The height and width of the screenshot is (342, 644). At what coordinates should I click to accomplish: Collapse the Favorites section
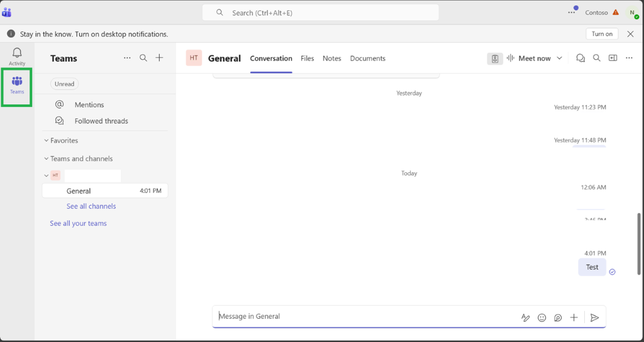[x=47, y=140]
